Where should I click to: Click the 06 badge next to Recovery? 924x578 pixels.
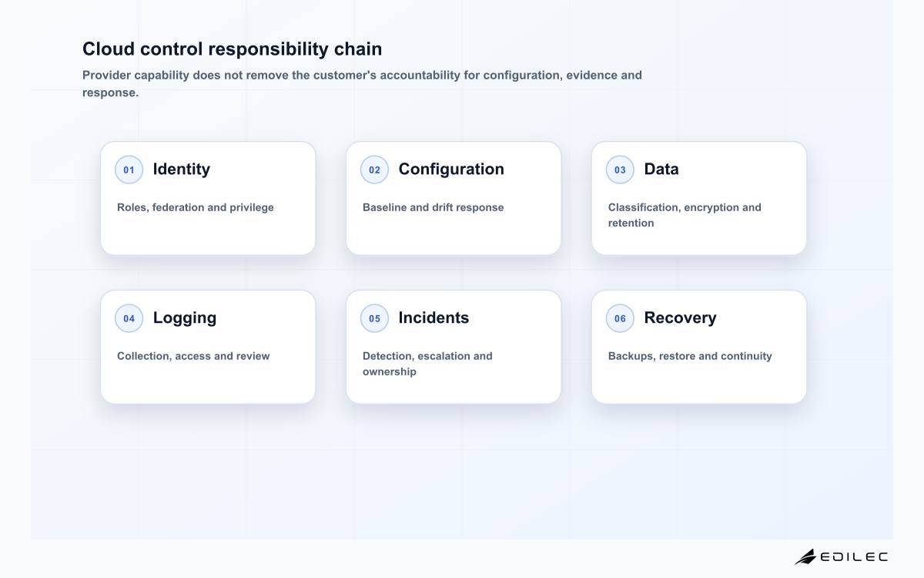coord(620,318)
